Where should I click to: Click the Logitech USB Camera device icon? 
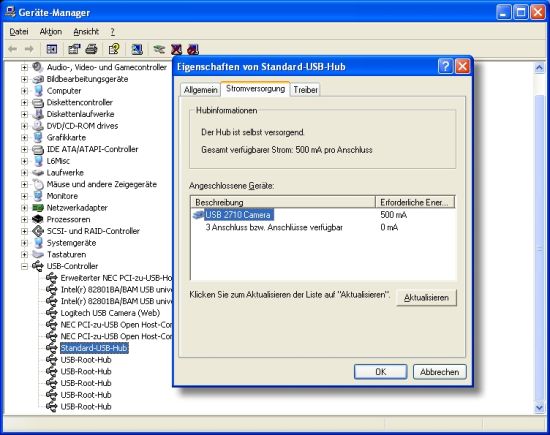[x=52, y=313]
